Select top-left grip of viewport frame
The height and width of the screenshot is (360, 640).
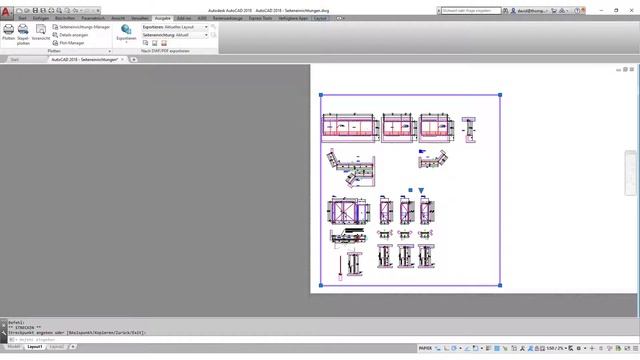click(321, 95)
